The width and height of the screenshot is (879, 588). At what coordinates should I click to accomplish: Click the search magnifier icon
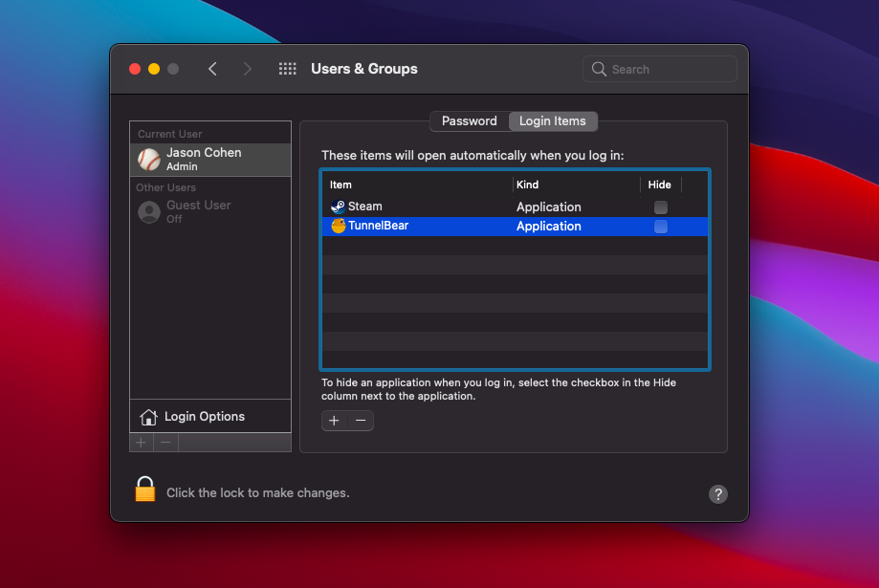tap(599, 69)
